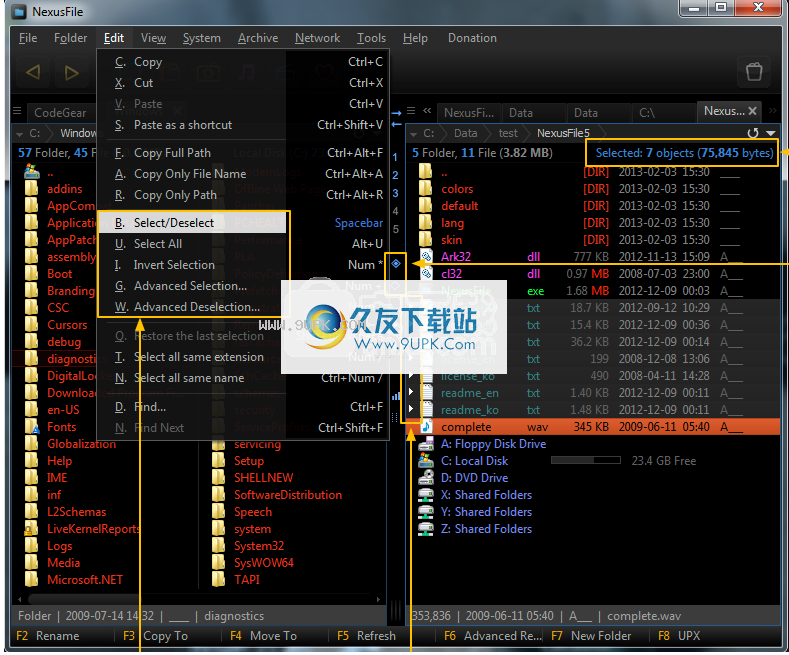Click the blue diamond icon in the center strip
Viewport: 789px width, 655px height.
point(396,264)
